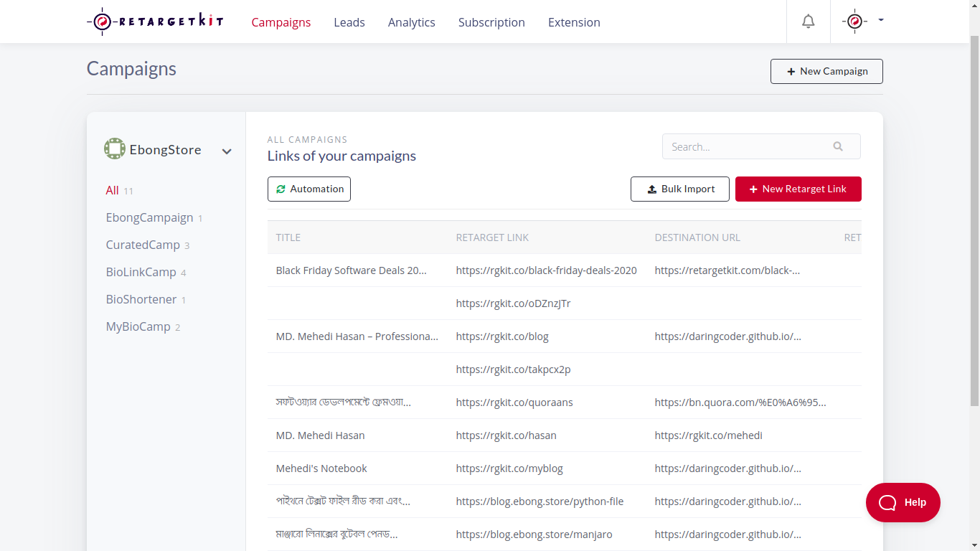The image size is (980, 551).
Task: Open link rgkit.co/hasan
Action: [507, 435]
